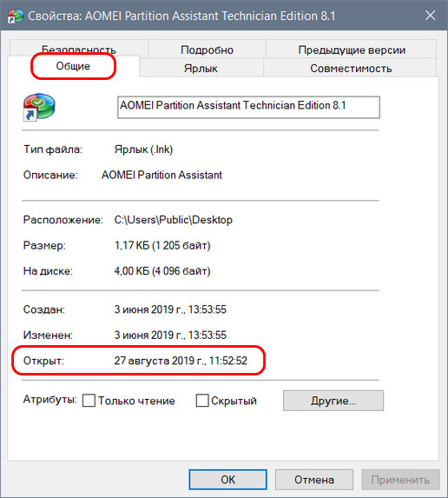This screenshot has width=448, height=498.
Task: Open the Совместимость tab
Action: [351, 68]
